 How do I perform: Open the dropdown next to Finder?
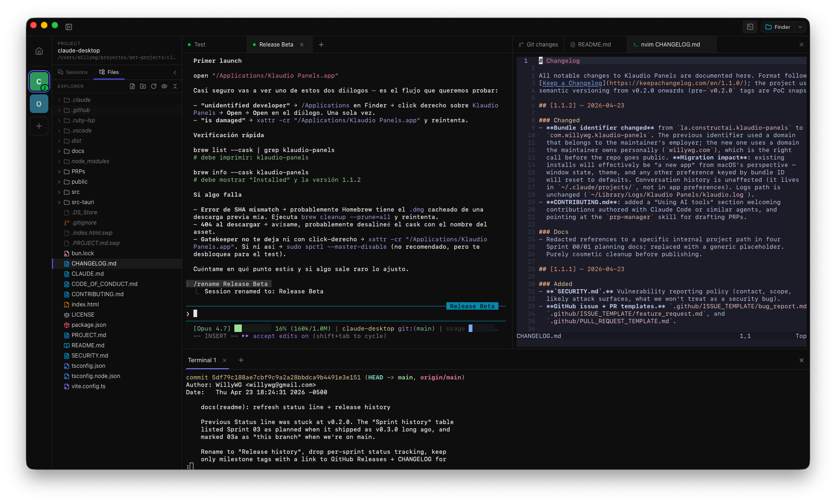point(800,27)
